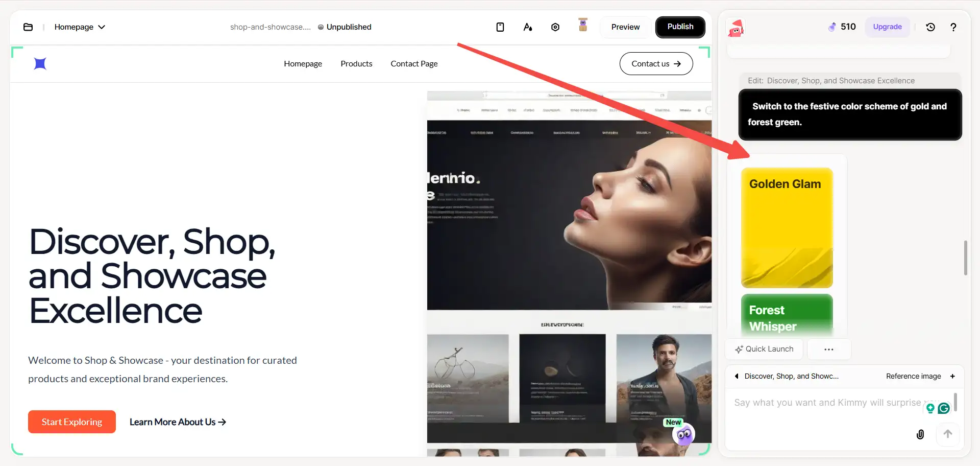Pick the Forest Whisper color swatch
Screen dimensions: 980x466
point(787,314)
